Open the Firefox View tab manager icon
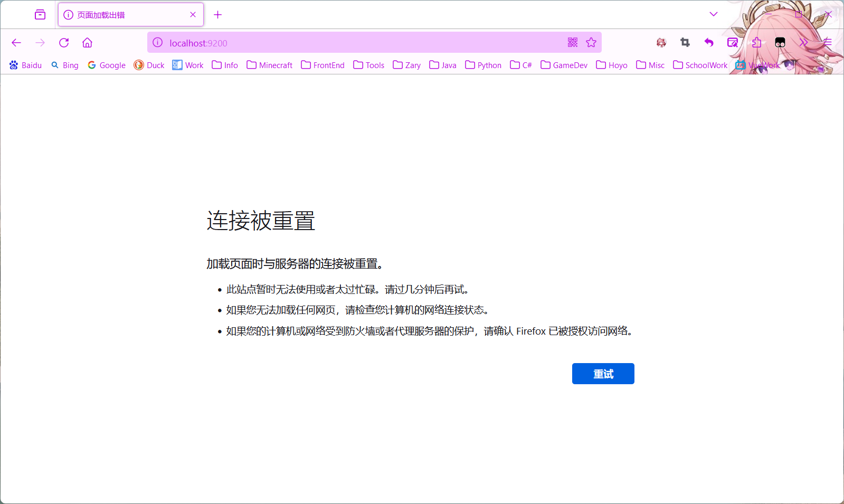The height and width of the screenshot is (504, 844). tap(40, 15)
